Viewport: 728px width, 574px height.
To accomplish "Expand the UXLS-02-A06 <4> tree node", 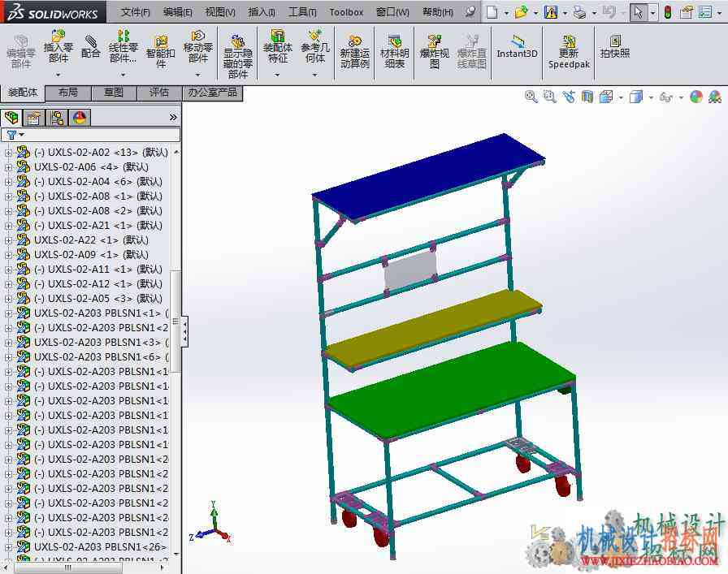I will tap(8, 167).
